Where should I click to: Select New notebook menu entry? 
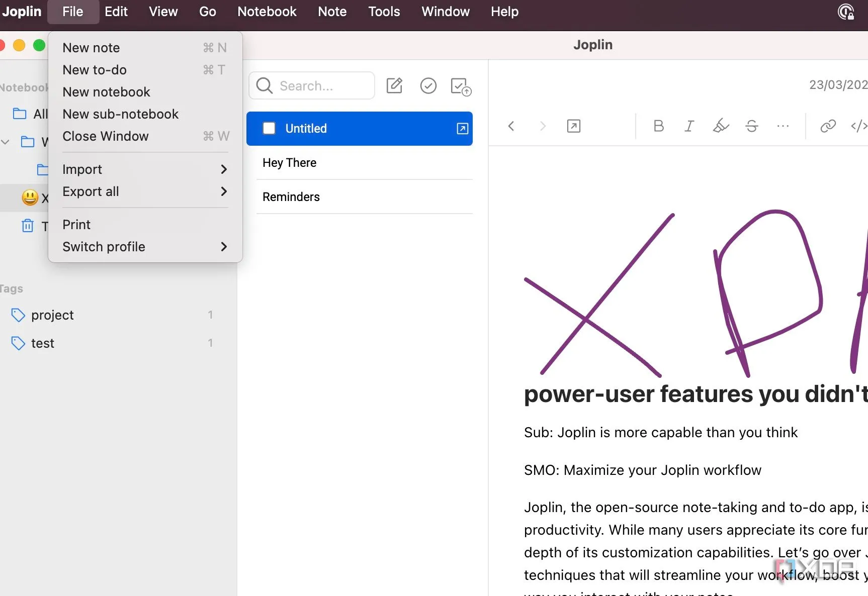point(145,92)
